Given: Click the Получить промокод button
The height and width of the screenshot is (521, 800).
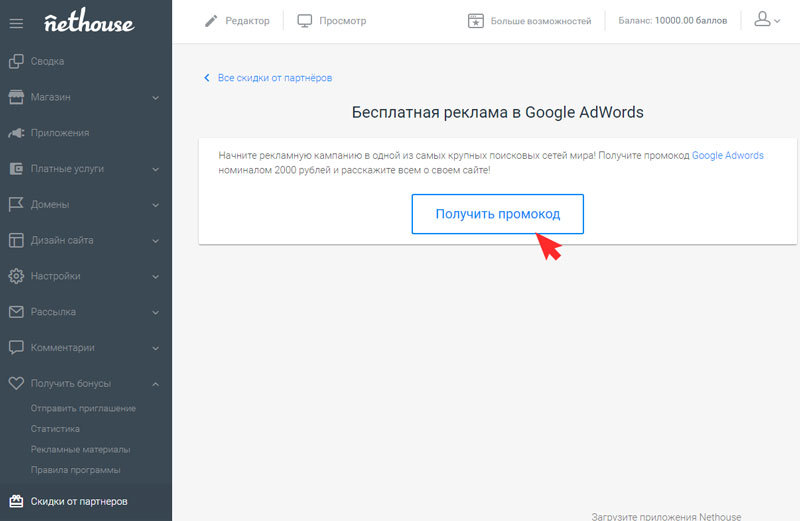Looking at the screenshot, I should tap(497, 214).
